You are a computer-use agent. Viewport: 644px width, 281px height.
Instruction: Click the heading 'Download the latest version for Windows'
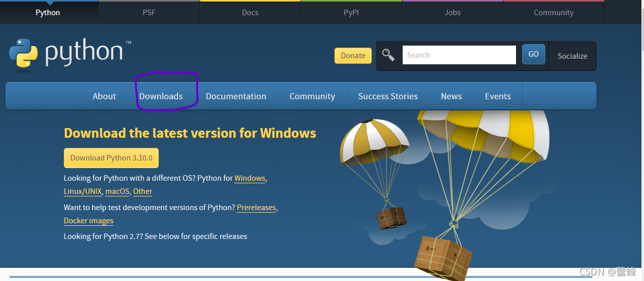point(190,133)
